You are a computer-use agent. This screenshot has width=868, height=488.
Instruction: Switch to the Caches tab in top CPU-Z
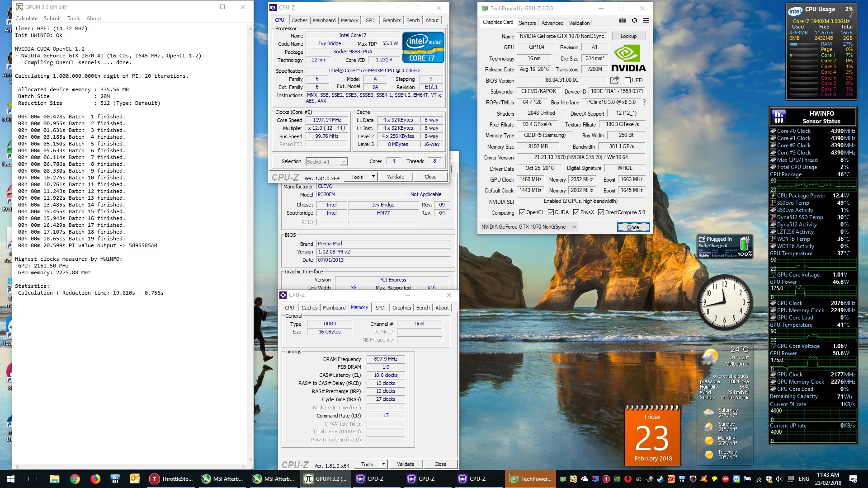pos(299,20)
